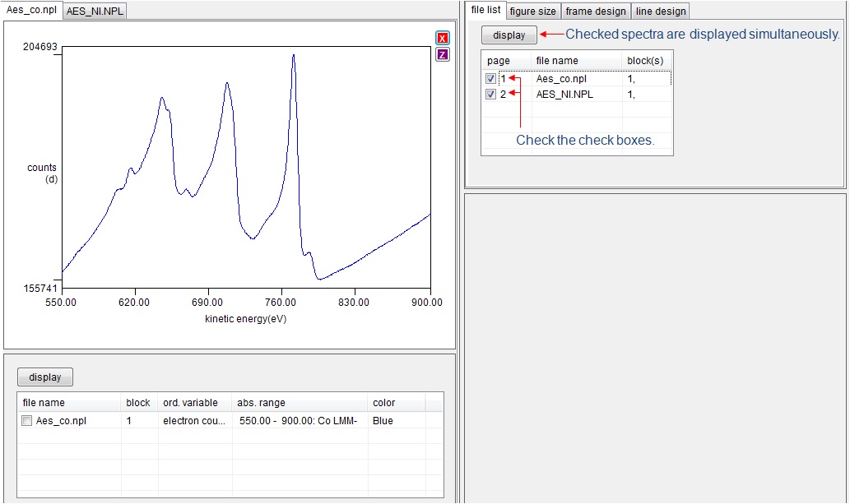Switch to the line design tab
850x504 pixels.
[x=660, y=12]
